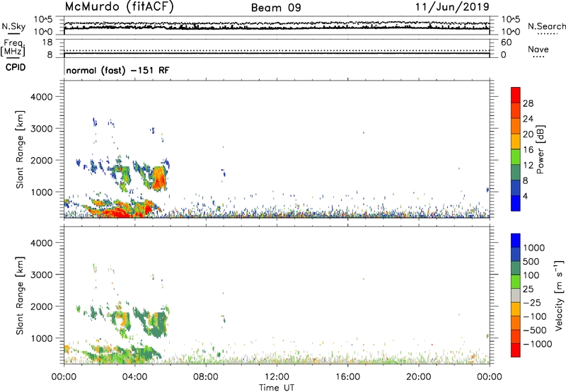Click the '1000' velocity colorbar tick label
Image resolution: width=566 pixels, height=392 pixels.
(533, 248)
